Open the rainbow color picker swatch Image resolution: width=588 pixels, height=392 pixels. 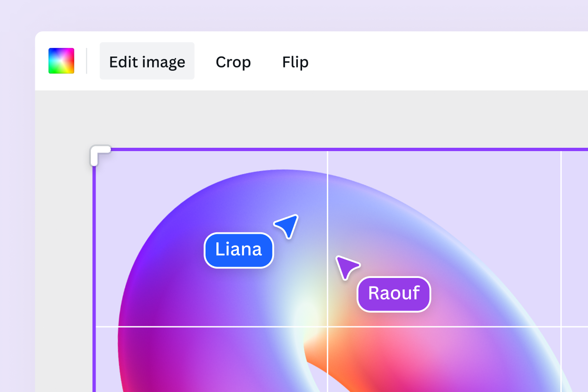click(x=61, y=61)
